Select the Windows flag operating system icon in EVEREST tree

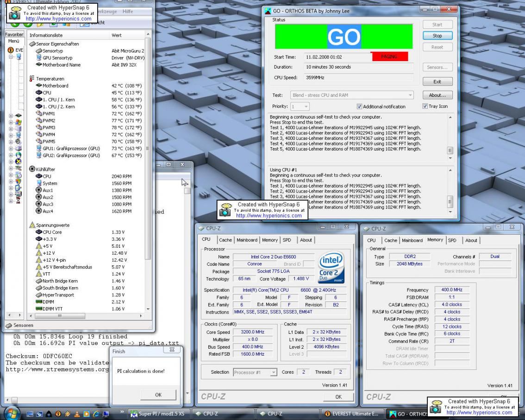pos(19,122)
